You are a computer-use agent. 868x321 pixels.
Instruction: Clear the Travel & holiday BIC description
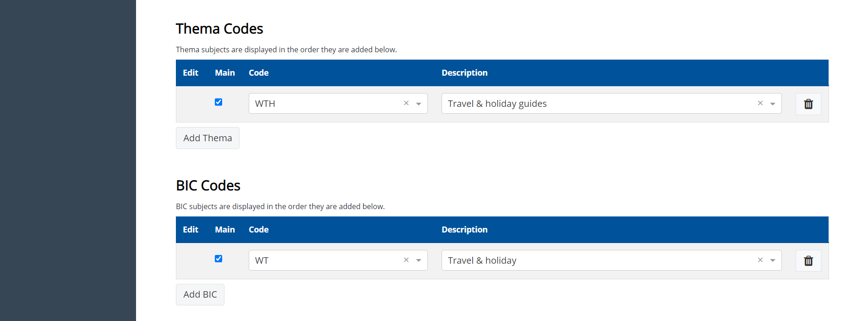tap(760, 260)
